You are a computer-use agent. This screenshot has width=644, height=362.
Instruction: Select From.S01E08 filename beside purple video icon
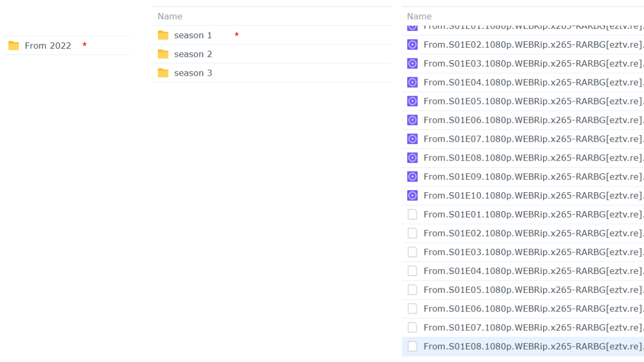point(533,157)
